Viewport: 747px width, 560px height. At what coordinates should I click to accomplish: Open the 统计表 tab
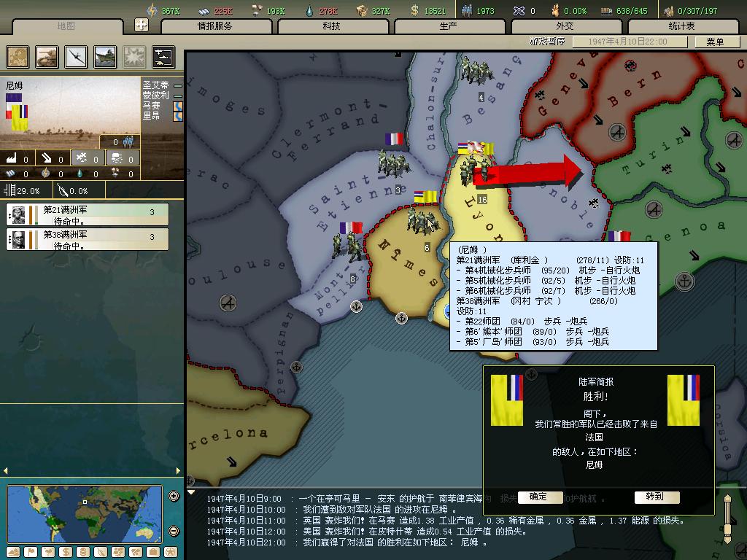pos(682,26)
